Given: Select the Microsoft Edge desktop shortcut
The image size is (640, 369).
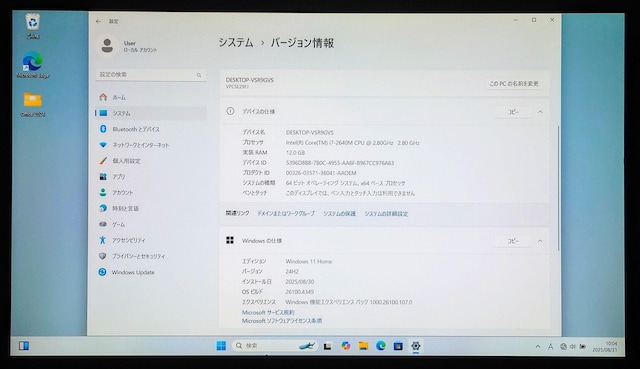Looking at the screenshot, I should coord(33,65).
